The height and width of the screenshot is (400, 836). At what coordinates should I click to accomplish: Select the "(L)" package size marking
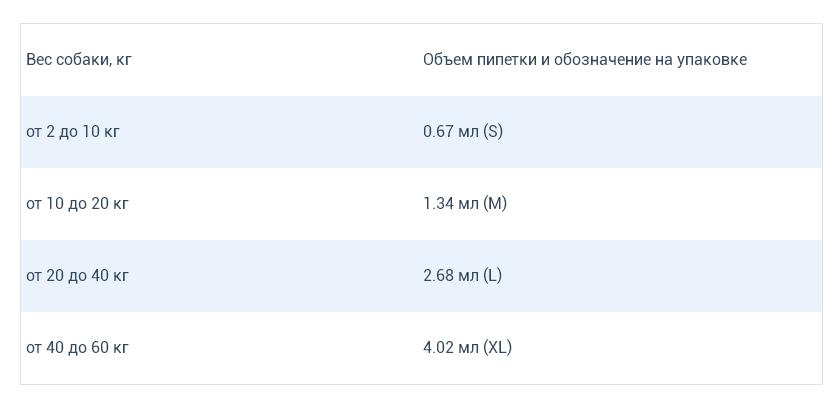(x=492, y=276)
